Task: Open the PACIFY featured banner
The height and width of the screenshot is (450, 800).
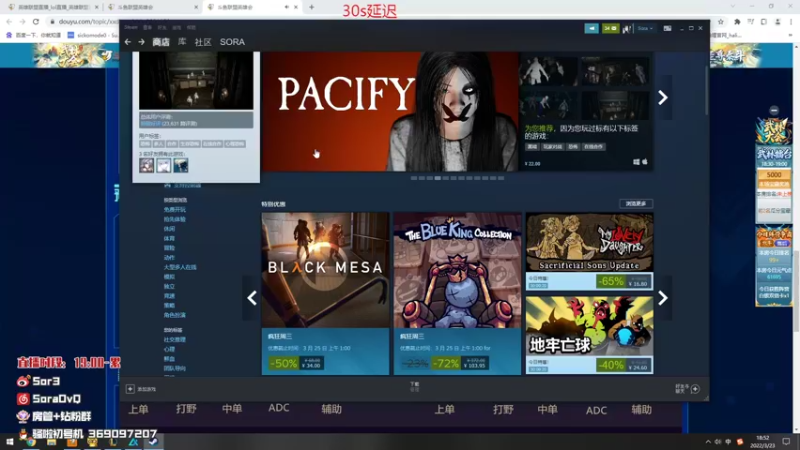Action: point(390,111)
